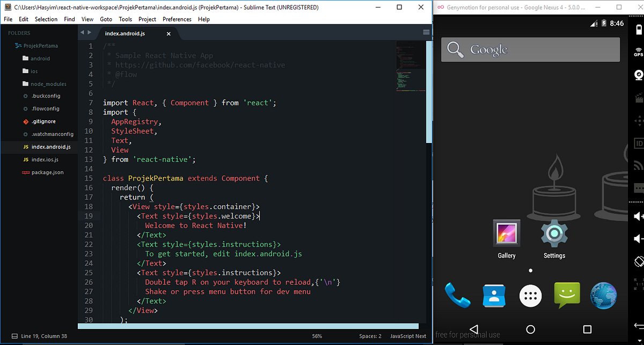Tap the Google search bar
The image size is (644, 345).
pyautogui.click(x=530, y=49)
